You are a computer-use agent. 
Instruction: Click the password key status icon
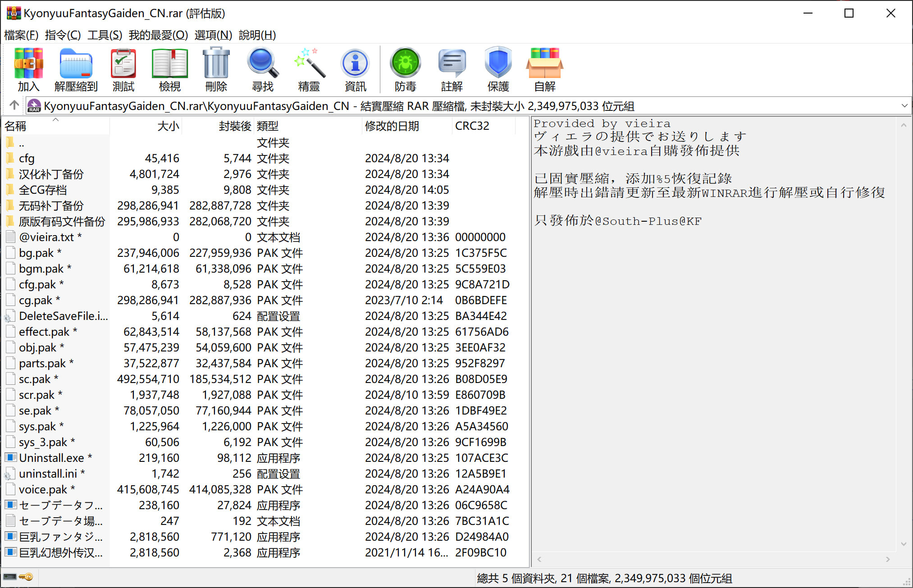(x=26, y=577)
